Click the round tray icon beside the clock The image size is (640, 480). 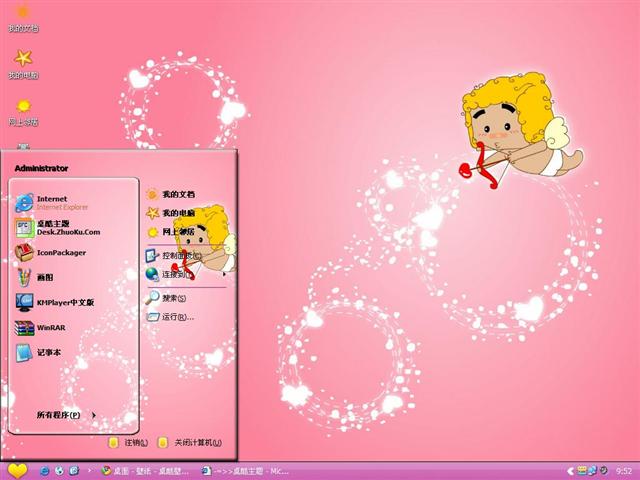(604, 471)
